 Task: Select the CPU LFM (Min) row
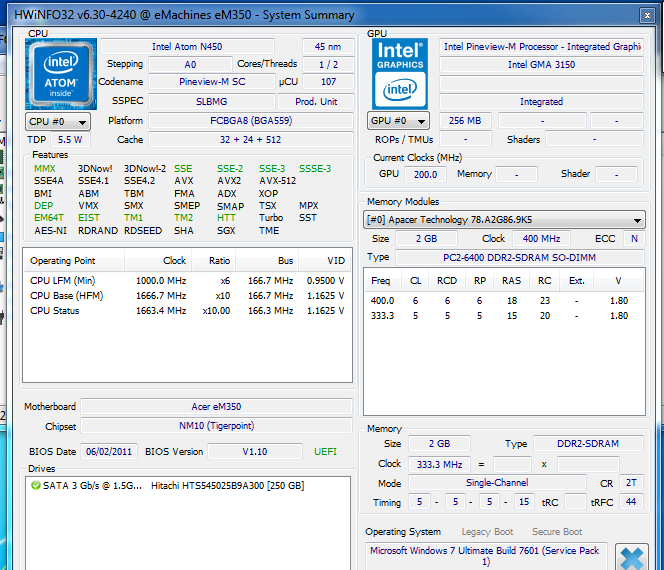(x=187, y=281)
